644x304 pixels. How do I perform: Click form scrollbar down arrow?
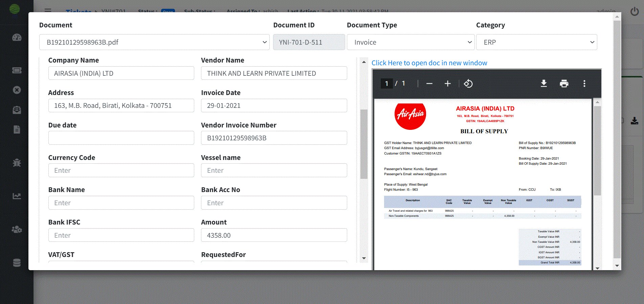(x=364, y=258)
